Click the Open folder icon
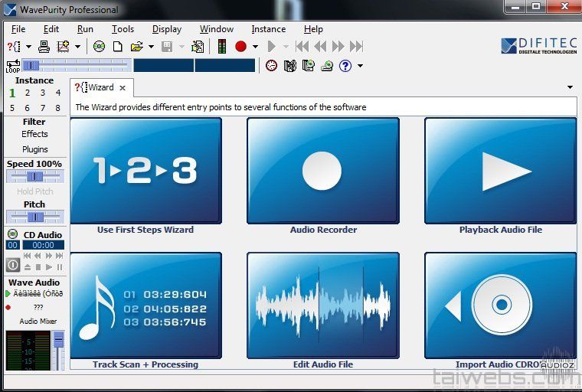582x392 pixels. pyautogui.click(x=136, y=47)
